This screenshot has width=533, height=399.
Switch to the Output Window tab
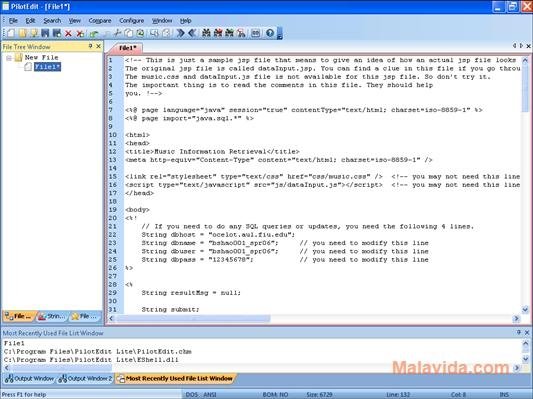[30, 379]
